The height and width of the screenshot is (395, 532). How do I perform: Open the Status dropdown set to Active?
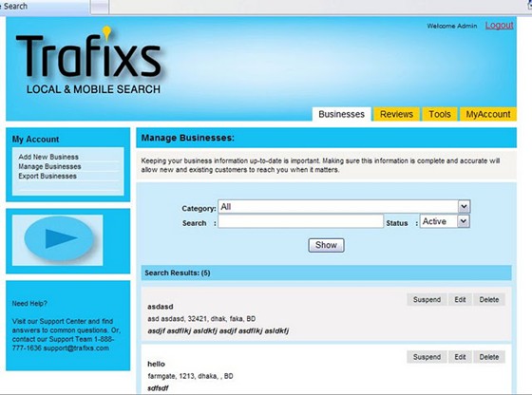coord(445,221)
